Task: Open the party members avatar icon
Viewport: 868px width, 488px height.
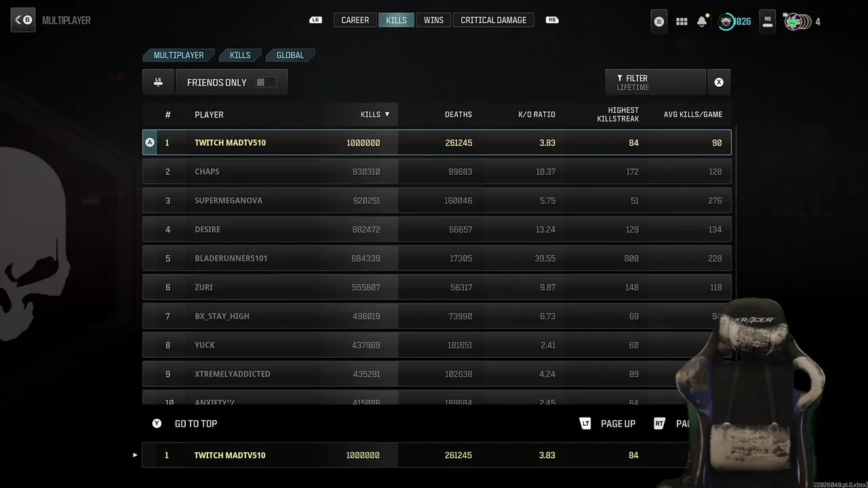Action: tap(797, 22)
